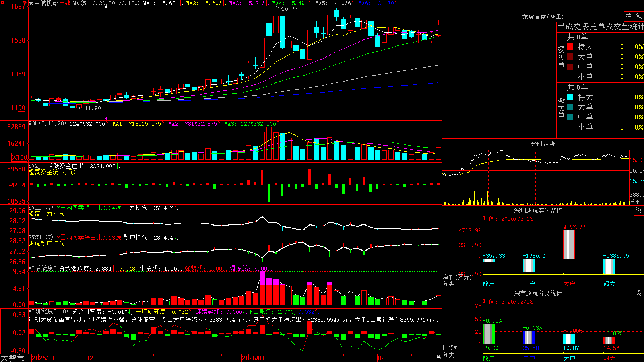644x362 pixels.
Task: Click the lock icon at chart bottom-right
Action: click(x=438, y=357)
